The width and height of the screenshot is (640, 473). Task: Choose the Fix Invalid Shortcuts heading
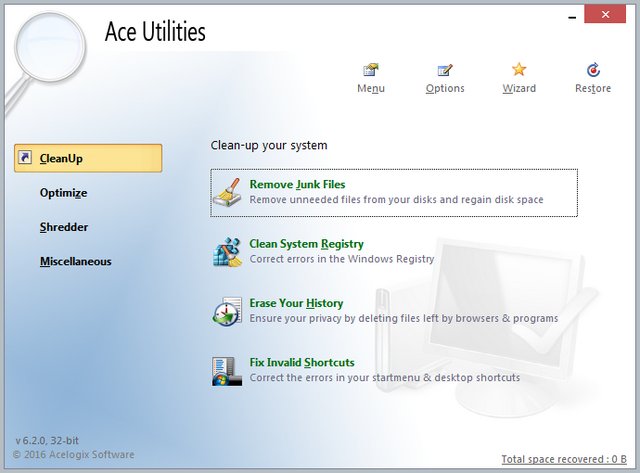pyautogui.click(x=301, y=362)
